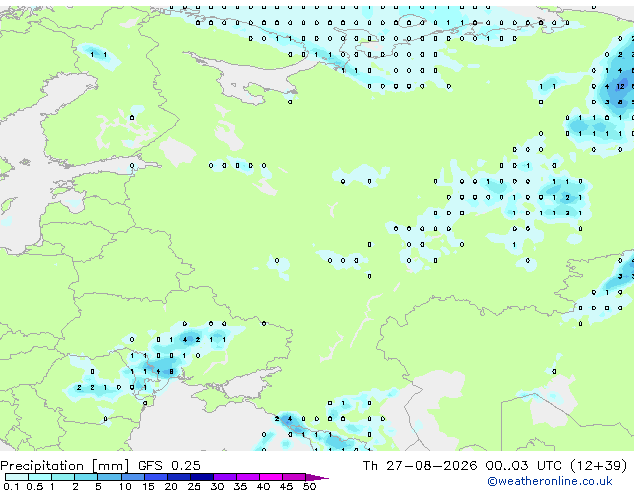The image size is (634, 490).
Task: Click the '20' legend scale label
Action: (x=171, y=486)
